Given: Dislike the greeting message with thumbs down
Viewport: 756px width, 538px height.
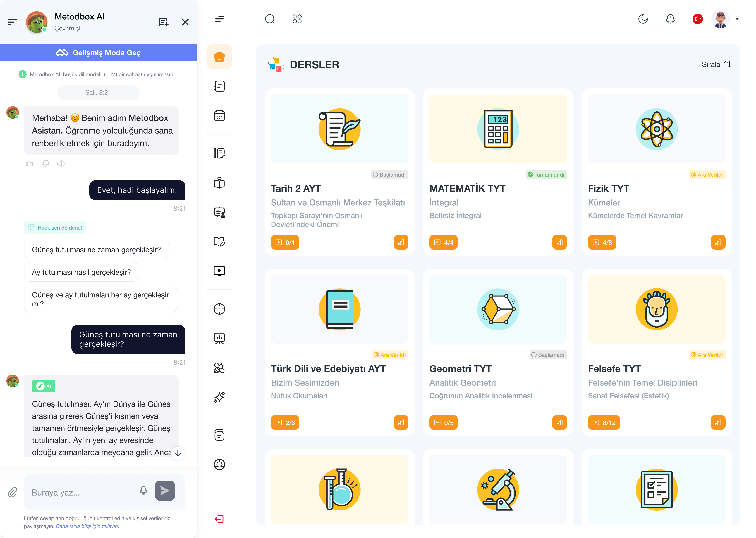Looking at the screenshot, I should pyautogui.click(x=45, y=163).
